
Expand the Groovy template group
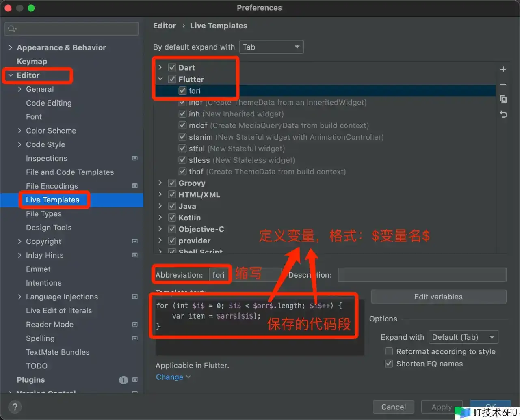click(160, 183)
